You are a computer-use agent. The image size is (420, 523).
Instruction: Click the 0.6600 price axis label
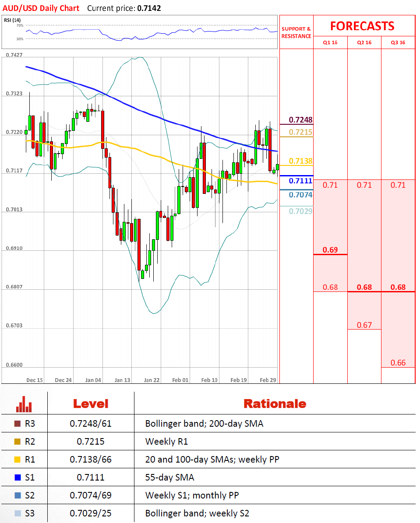click(14, 365)
